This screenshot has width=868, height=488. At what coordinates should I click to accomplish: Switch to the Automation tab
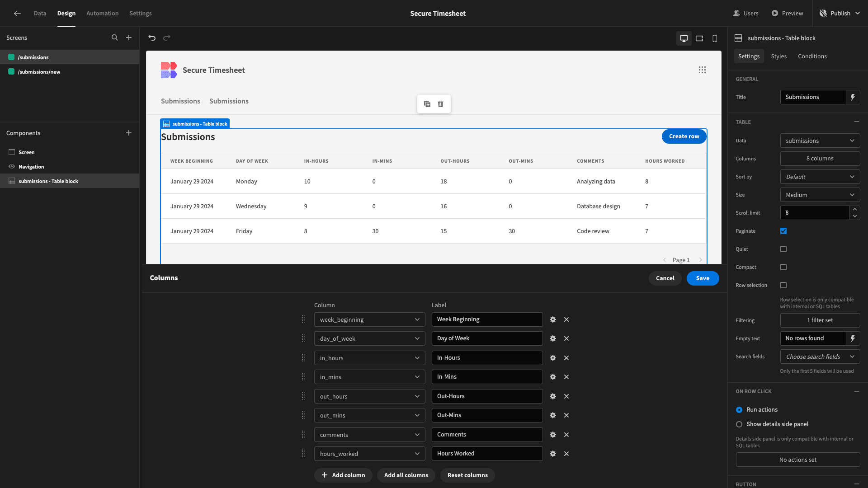(102, 14)
